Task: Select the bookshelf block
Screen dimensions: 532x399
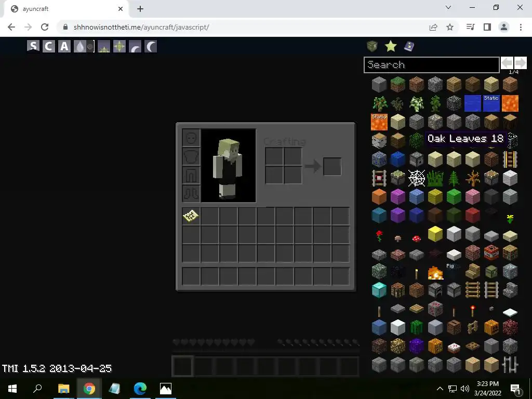Action: [510, 252]
